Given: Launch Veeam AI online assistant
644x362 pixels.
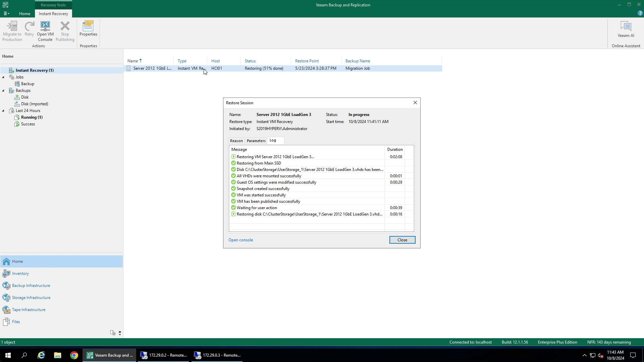Looking at the screenshot, I should tap(626, 29).
